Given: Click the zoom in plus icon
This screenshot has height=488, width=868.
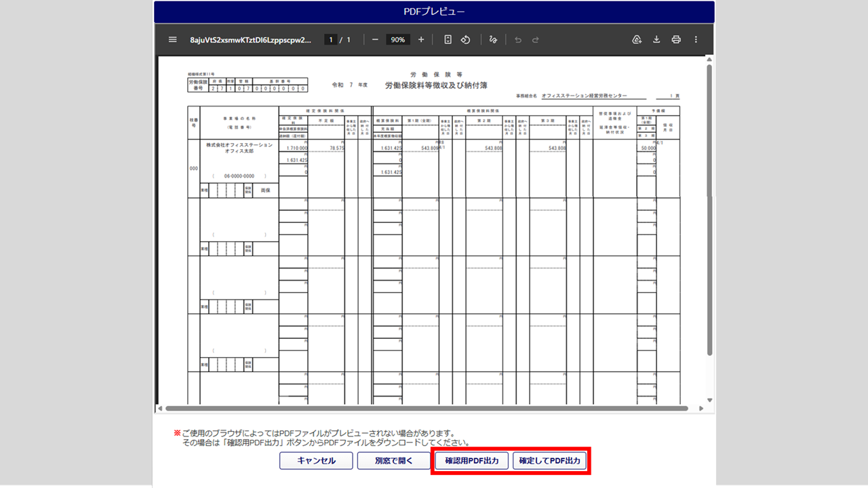Looking at the screenshot, I should [x=421, y=40].
